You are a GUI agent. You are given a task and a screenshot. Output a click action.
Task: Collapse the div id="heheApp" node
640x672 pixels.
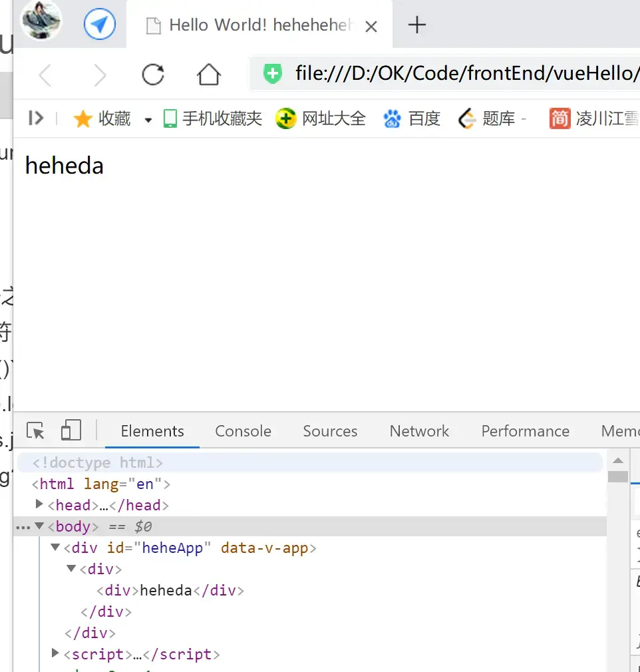(55, 547)
